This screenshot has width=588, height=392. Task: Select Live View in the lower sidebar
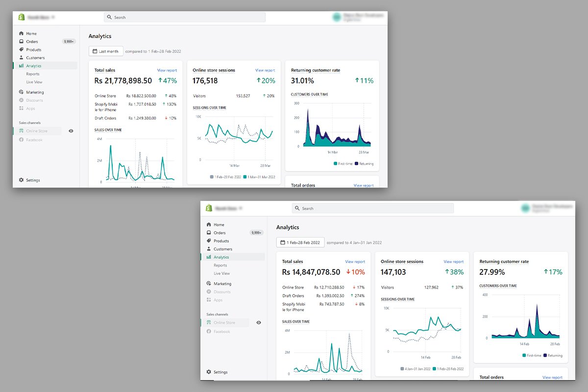222,273
